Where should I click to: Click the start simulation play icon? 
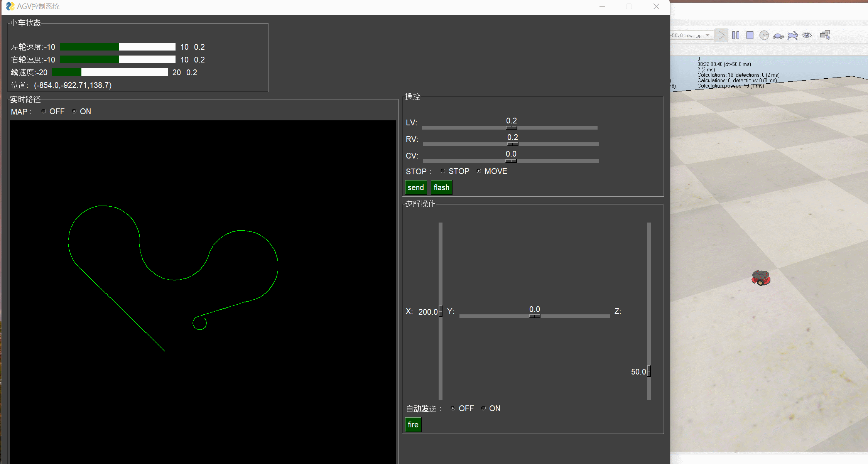tap(721, 35)
